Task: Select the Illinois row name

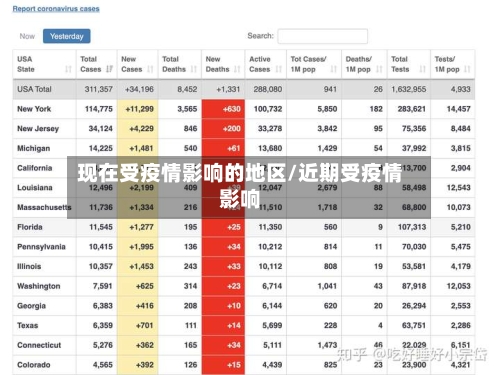Action: coord(29,266)
